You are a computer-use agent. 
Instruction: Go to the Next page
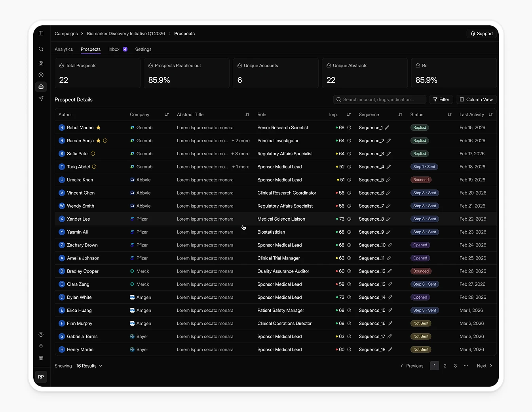coord(484,366)
